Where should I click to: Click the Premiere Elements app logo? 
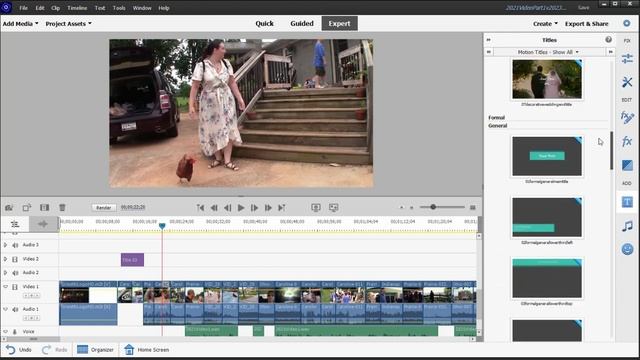pos(6,7)
